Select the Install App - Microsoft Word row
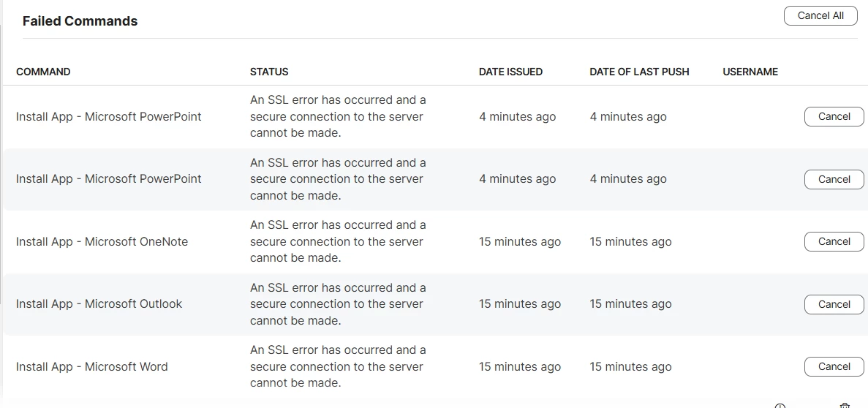Screen dimensions: 868x408 coord(434,366)
